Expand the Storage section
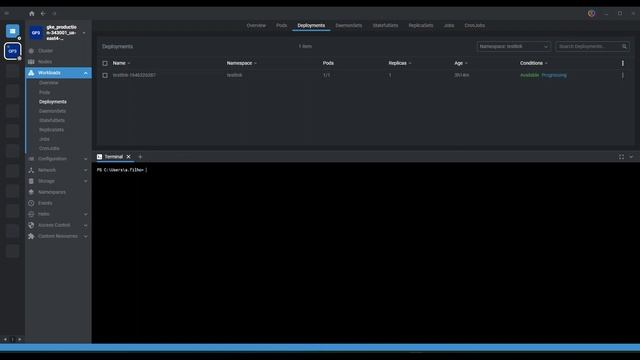 86,181
